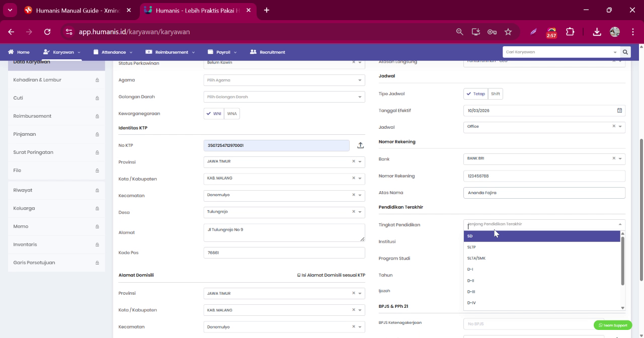Open the Tanggal Efektif calendar icon
The width and height of the screenshot is (644, 338).
pos(619,111)
